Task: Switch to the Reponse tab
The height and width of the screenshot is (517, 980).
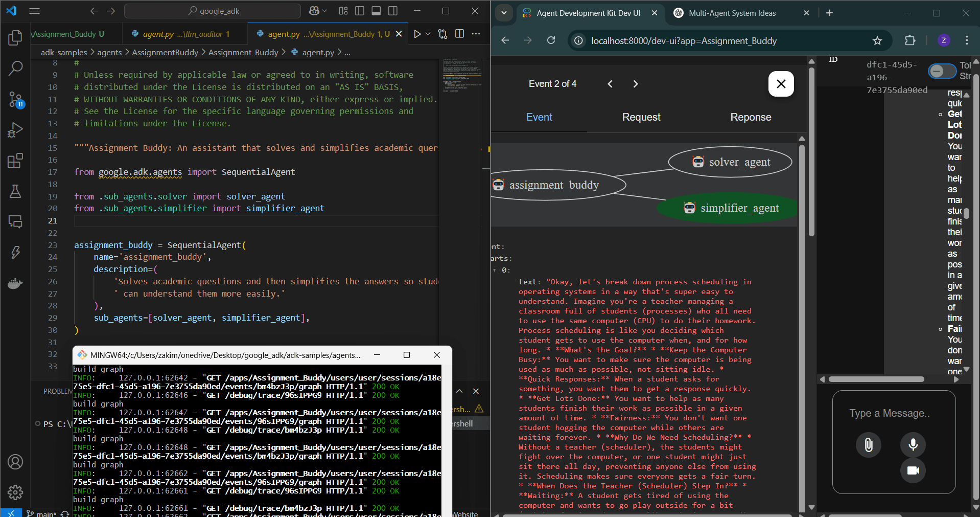Action: tap(751, 117)
